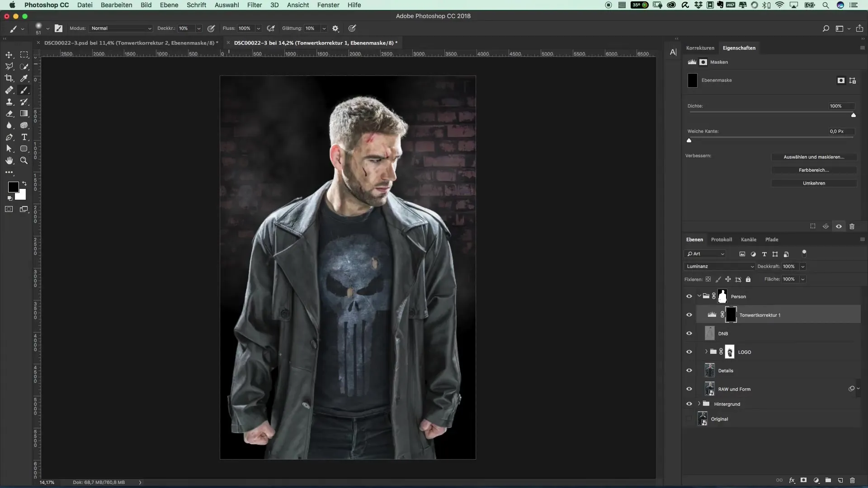Select the Type tool
This screenshot has width=868, height=488.
(x=24, y=137)
